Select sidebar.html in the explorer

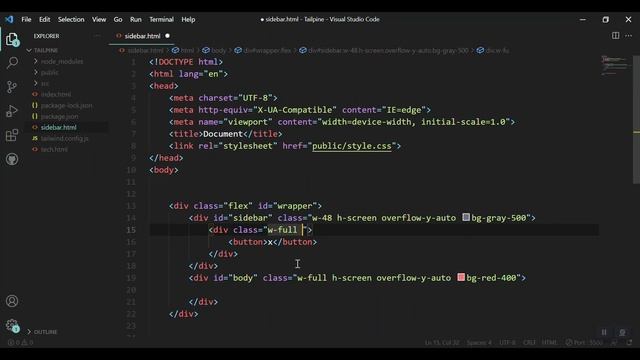[x=58, y=127]
